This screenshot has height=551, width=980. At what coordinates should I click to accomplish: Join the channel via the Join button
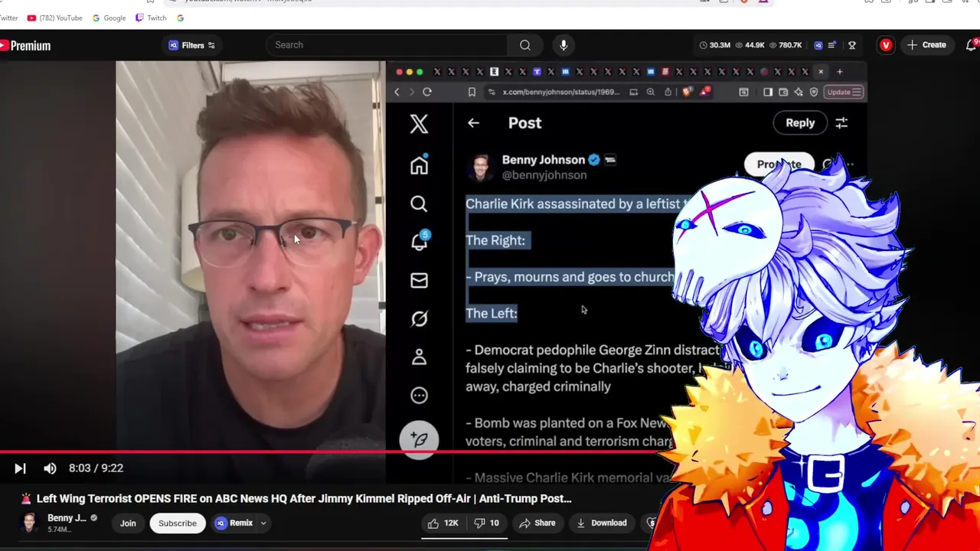coord(128,523)
